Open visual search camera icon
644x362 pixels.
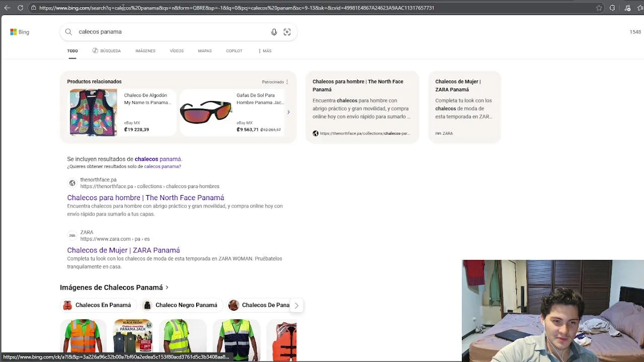287,32
